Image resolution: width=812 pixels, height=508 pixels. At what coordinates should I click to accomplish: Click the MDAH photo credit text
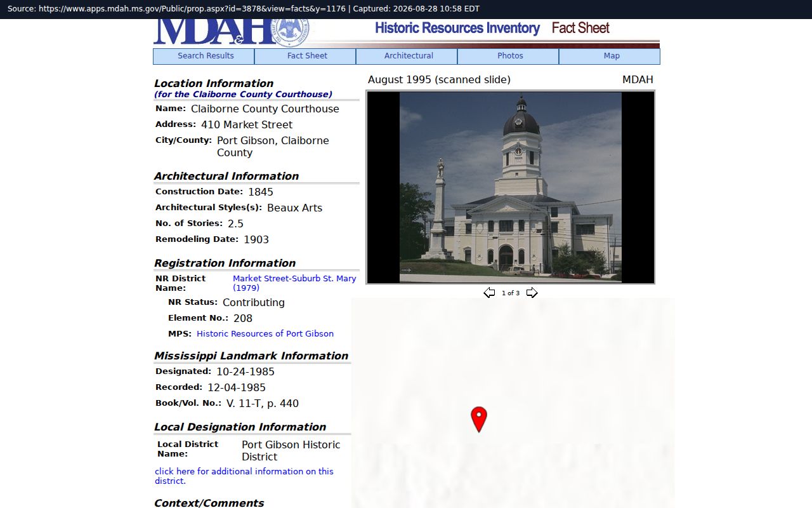coord(638,80)
